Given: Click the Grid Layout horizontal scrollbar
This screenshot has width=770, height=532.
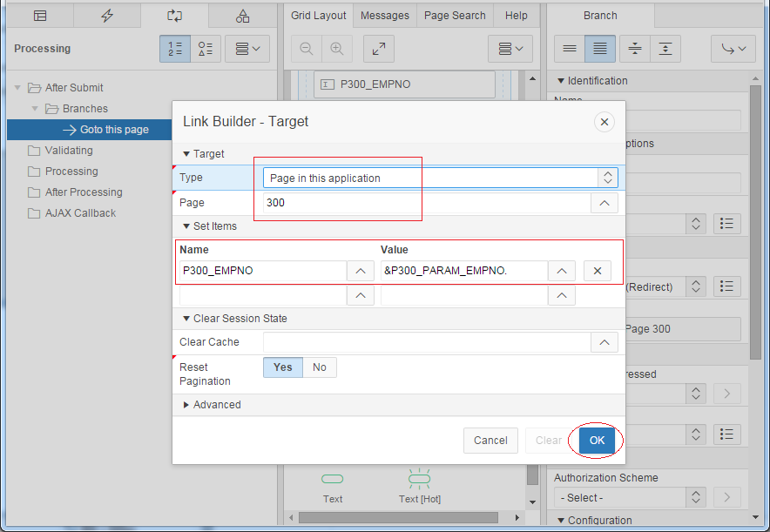Looking at the screenshot, I should (x=398, y=517).
